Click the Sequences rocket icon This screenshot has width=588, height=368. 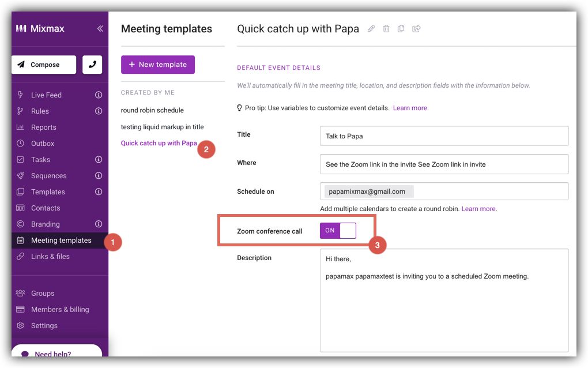click(20, 175)
